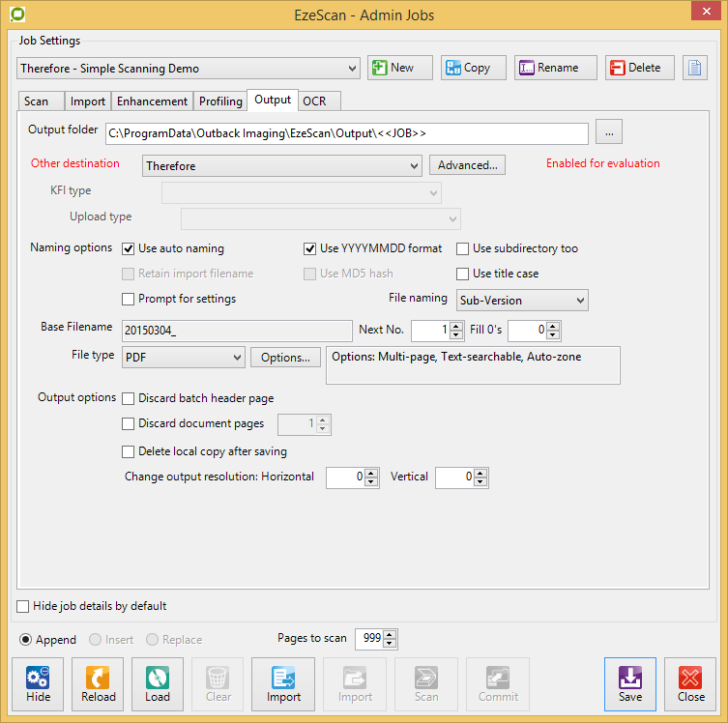Switch to the Profiling tab
This screenshot has height=723, width=728.
[220, 101]
